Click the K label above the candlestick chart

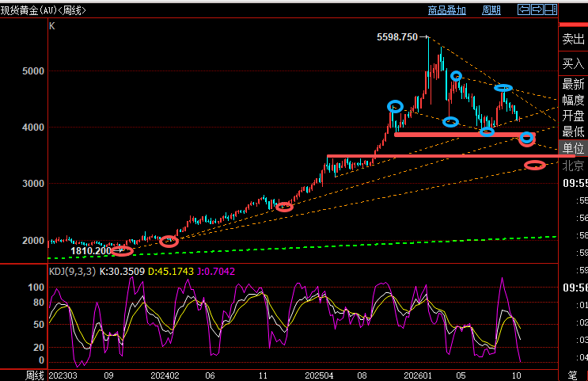click(x=52, y=26)
